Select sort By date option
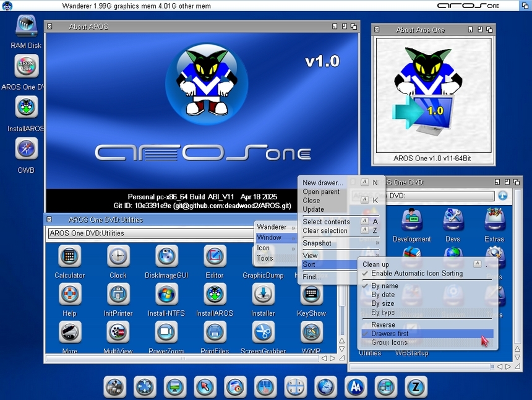Viewport: 532px width, 400px height. (384, 295)
